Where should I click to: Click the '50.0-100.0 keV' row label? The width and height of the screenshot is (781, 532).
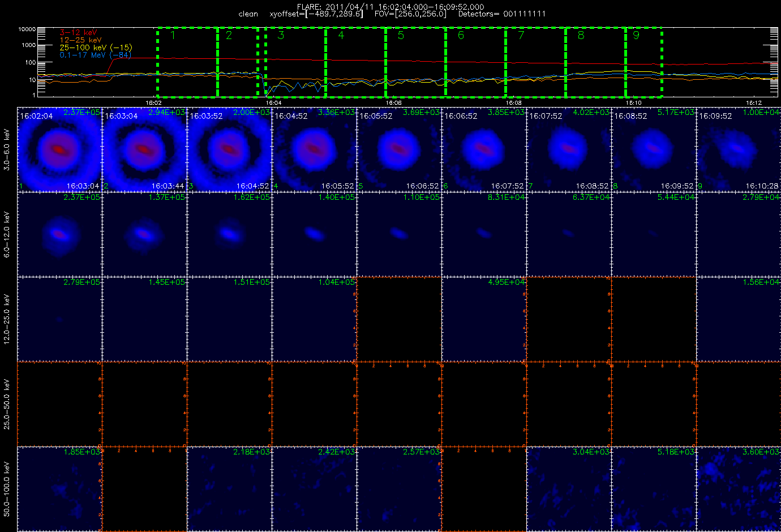(7, 489)
